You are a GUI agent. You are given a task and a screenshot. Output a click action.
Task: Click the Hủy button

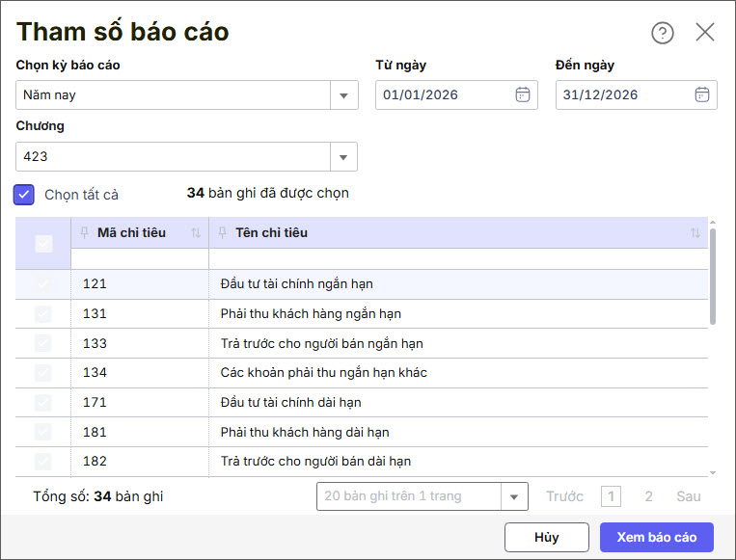pyautogui.click(x=546, y=537)
